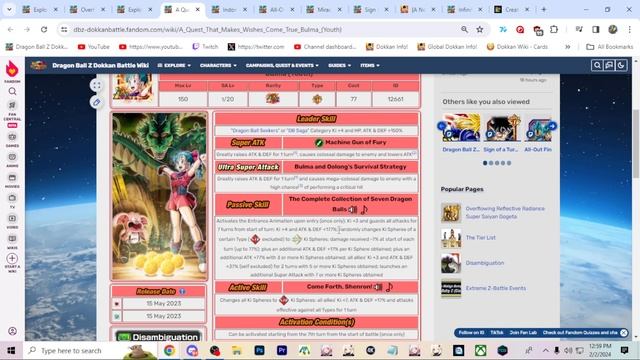This screenshot has height=360, width=640.
Task: Expand the Items menu
Action: click(370, 65)
